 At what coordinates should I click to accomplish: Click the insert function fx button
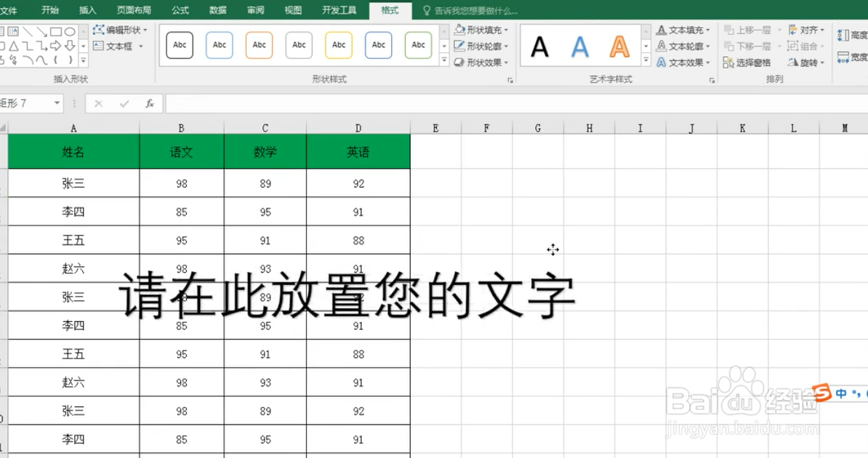pos(150,103)
